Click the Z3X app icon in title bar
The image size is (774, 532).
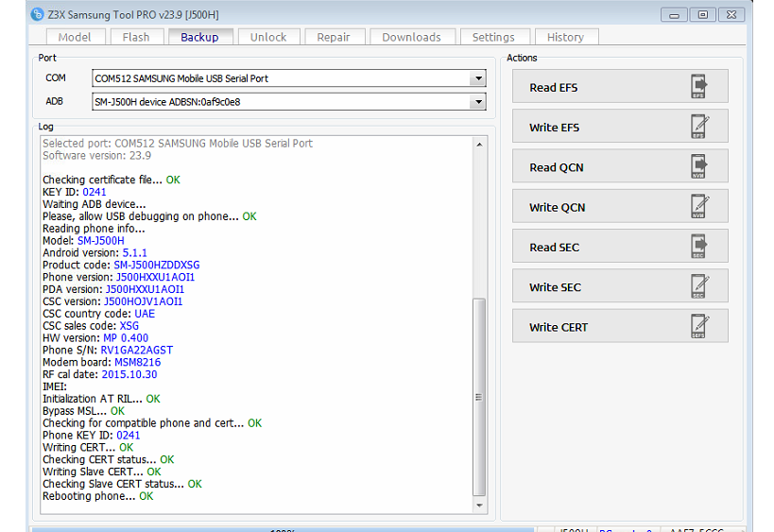tap(37, 14)
